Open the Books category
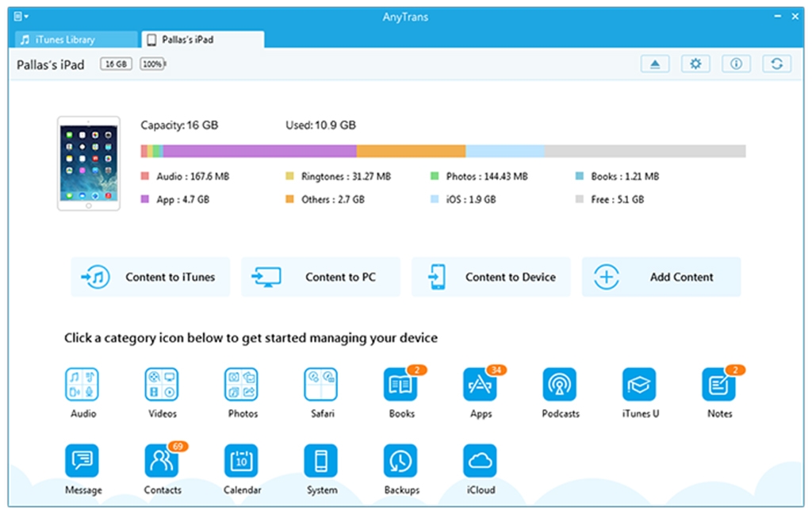812x514 pixels. pos(400,385)
